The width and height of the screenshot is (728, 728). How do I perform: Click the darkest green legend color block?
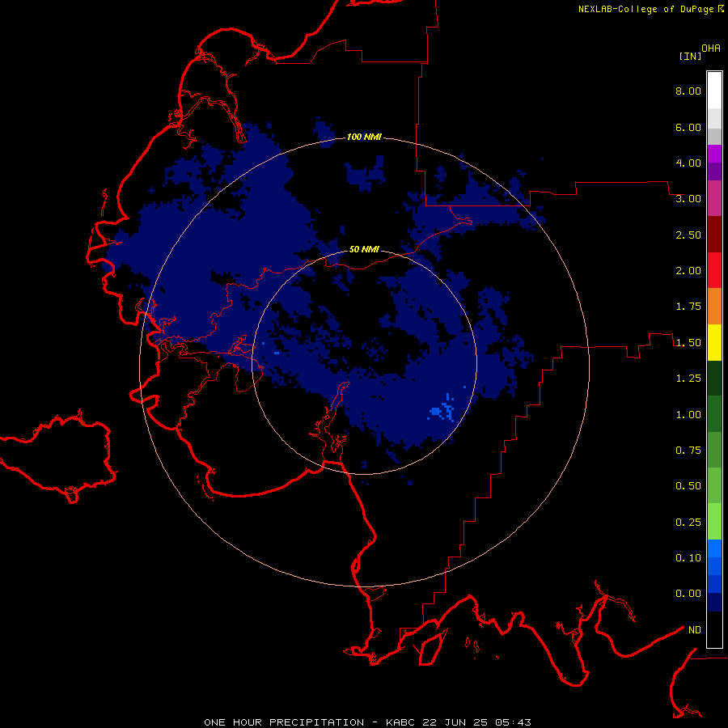pos(714,379)
